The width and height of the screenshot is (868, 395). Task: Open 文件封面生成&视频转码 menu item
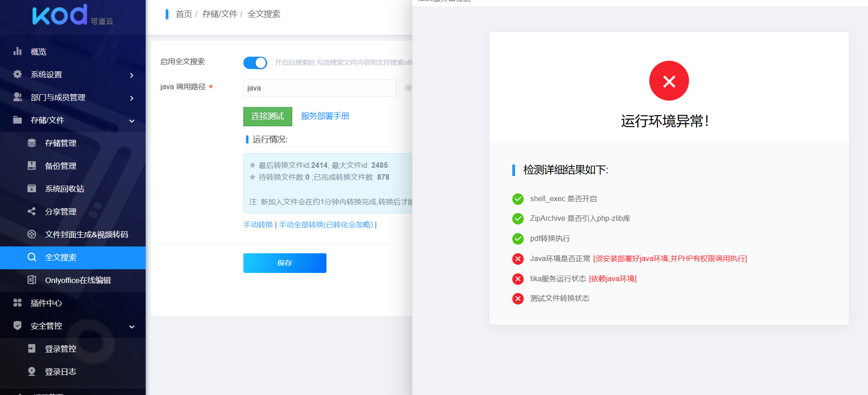point(86,235)
